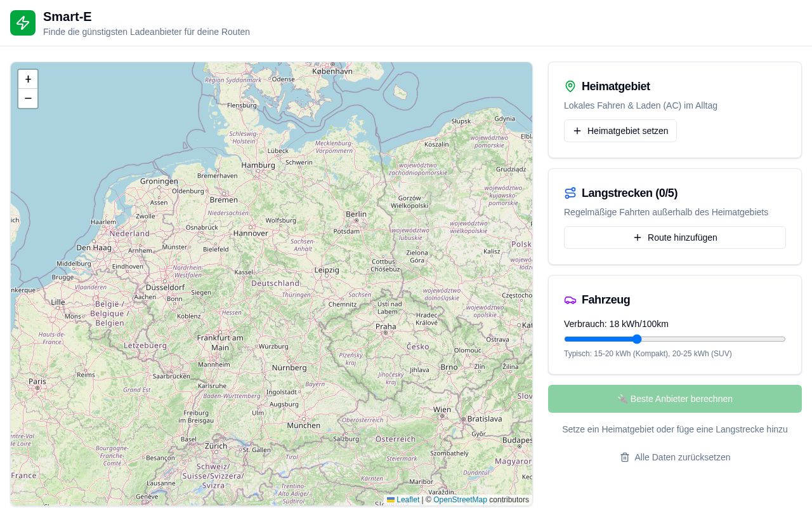This screenshot has width=812, height=508.
Task: Click Düsseldorf on the map
Action: (x=165, y=287)
